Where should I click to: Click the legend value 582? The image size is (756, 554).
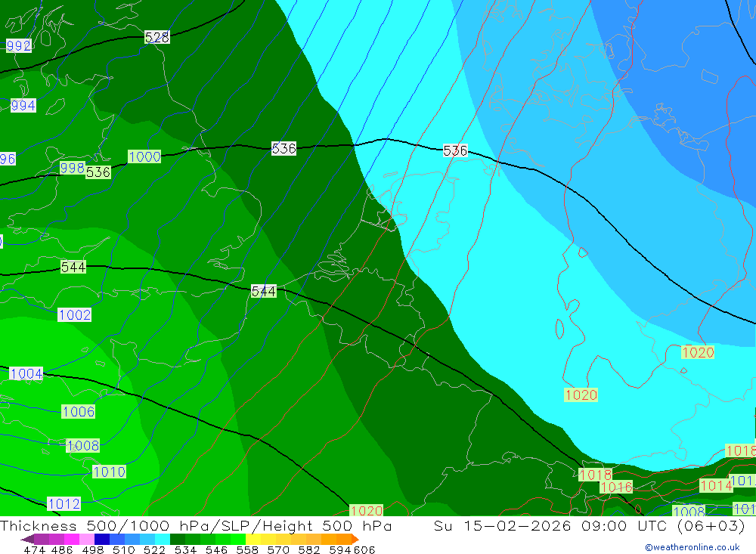308,549
